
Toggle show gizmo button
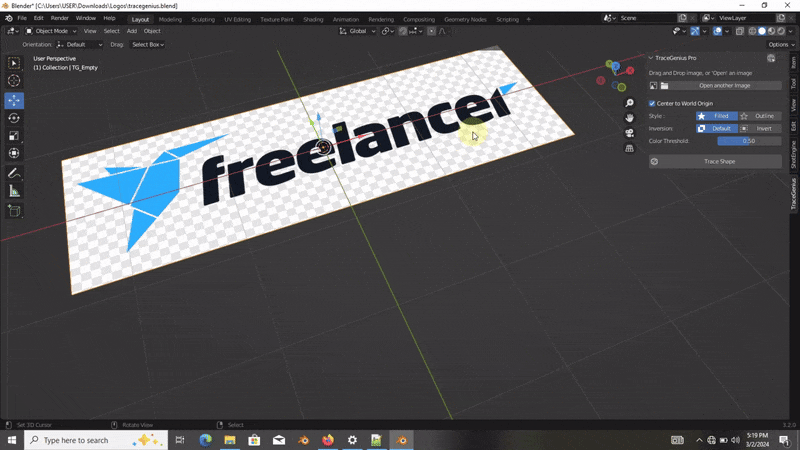coord(695,31)
